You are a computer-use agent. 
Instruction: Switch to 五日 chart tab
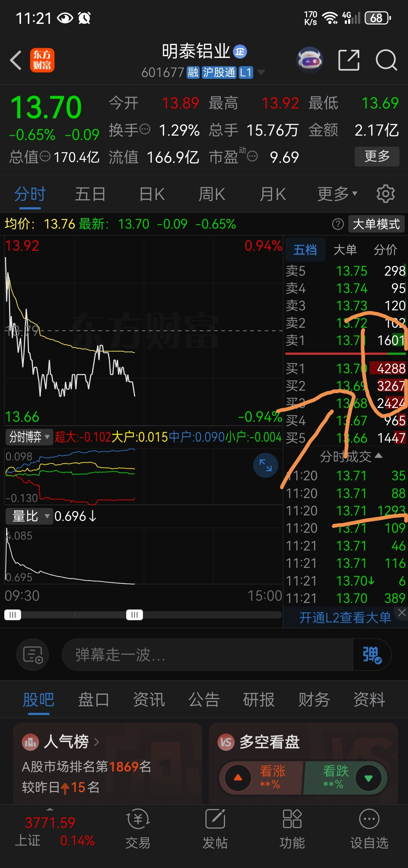point(90,194)
